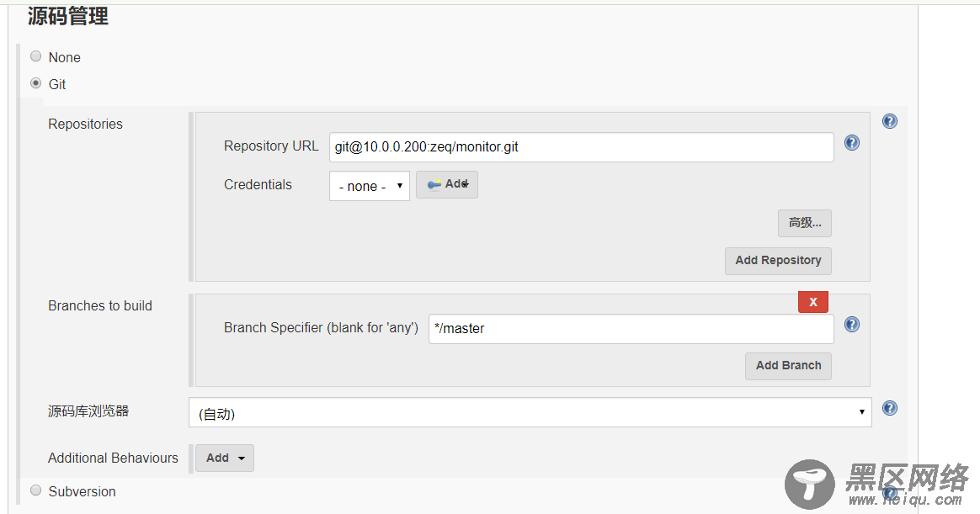The width and height of the screenshot is (980, 514).
Task: Choose Subversion as source control
Action: (x=35, y=490)
